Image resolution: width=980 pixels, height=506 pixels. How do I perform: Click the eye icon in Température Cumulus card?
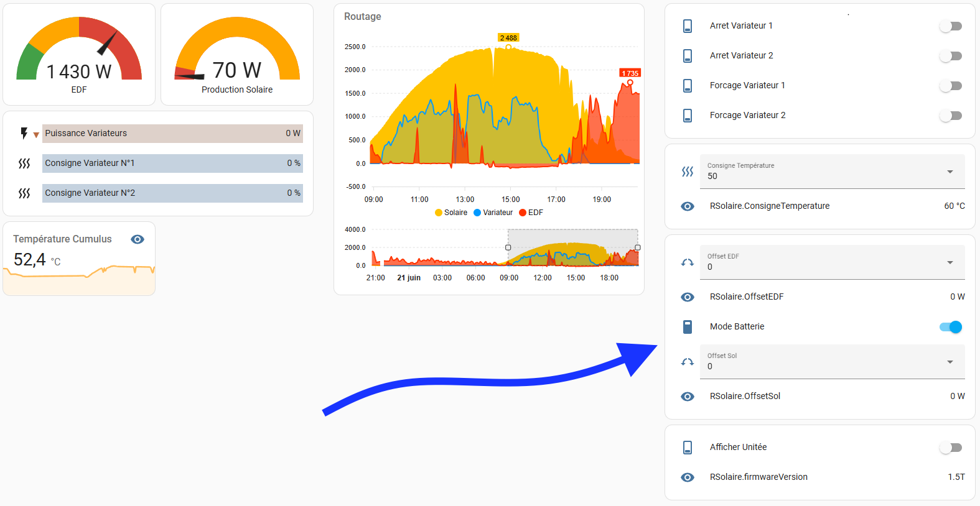(138, 239)
